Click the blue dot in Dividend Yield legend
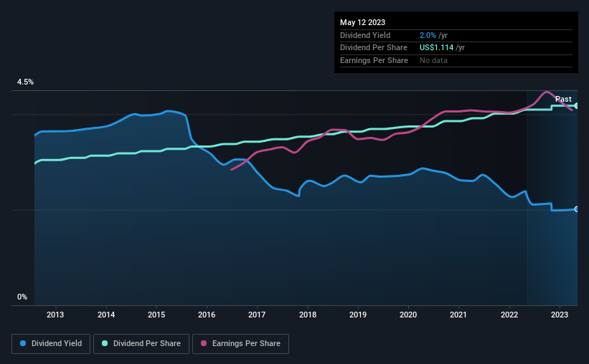The height and width of the screenshot is (364, 589). point(24,343)
